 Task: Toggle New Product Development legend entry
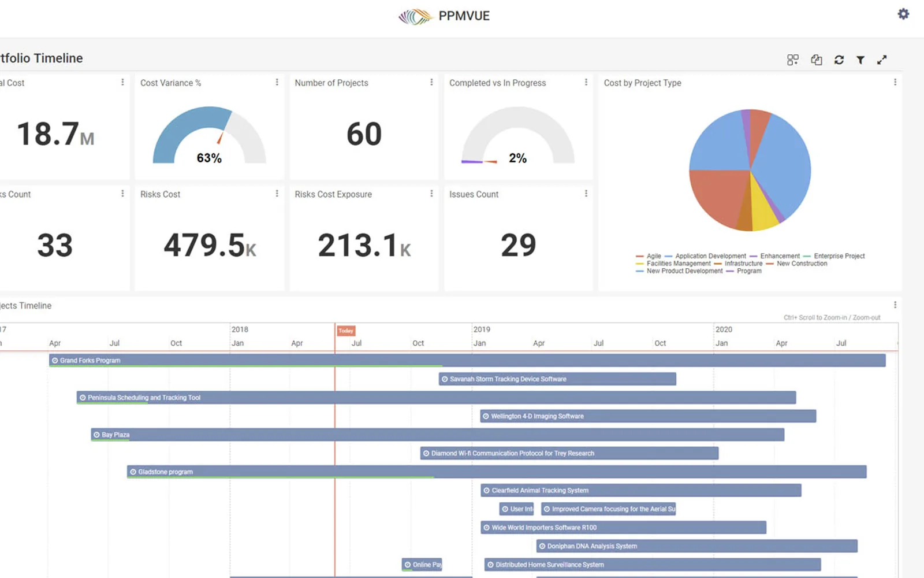point(679,271)
